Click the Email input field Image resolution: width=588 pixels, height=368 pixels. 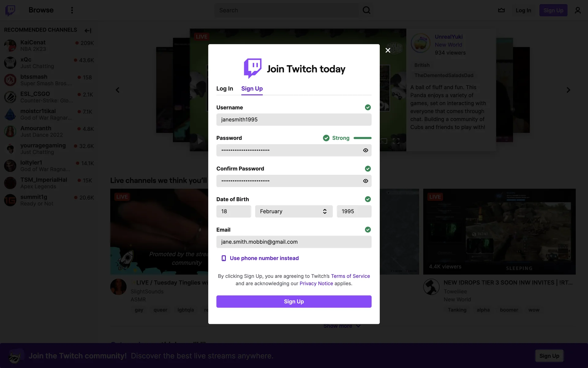294,242
